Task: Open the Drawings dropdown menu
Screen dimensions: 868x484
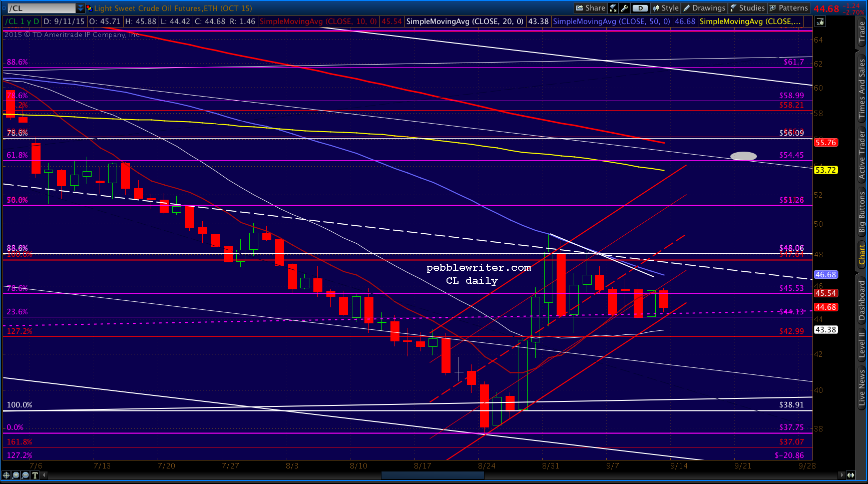Action: 704,8
